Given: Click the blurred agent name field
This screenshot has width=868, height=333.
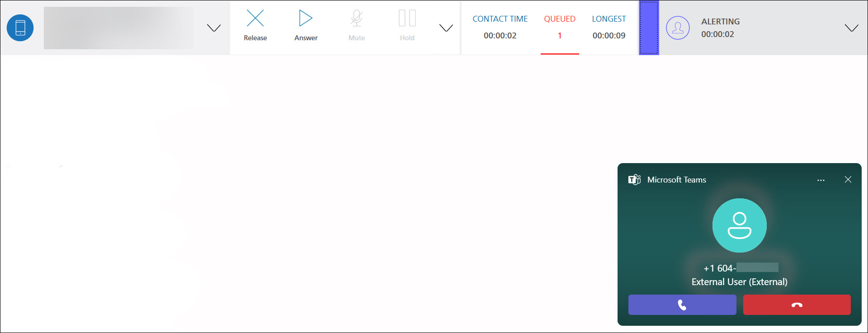Looking at the screenshot, I should pyautogui.click(x=119, y=28).
